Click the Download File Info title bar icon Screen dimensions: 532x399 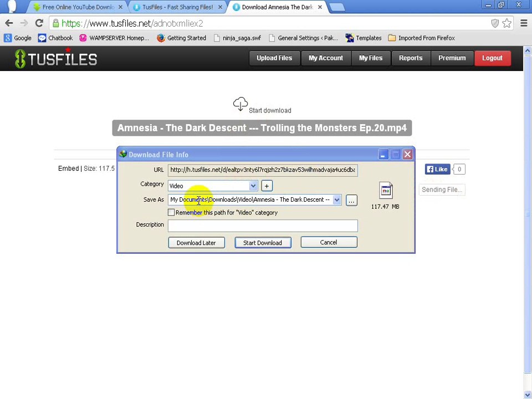coord(123,154)
